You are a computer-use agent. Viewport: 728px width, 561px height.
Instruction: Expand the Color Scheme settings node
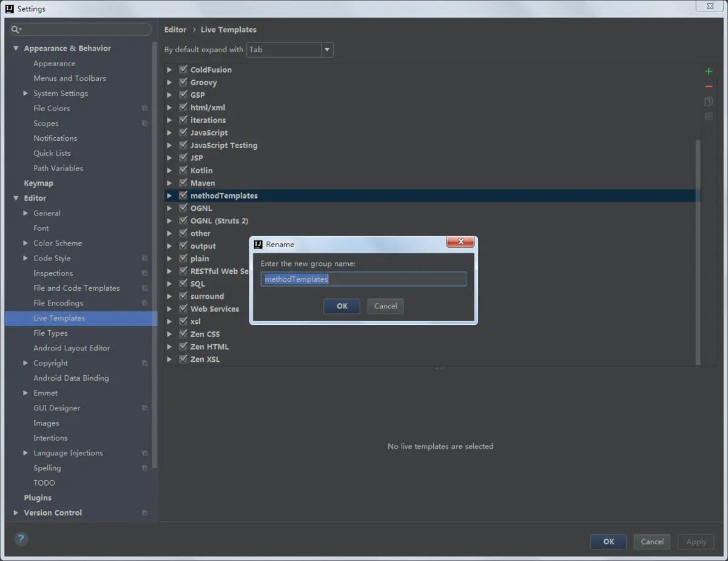[x=25, y=243]
